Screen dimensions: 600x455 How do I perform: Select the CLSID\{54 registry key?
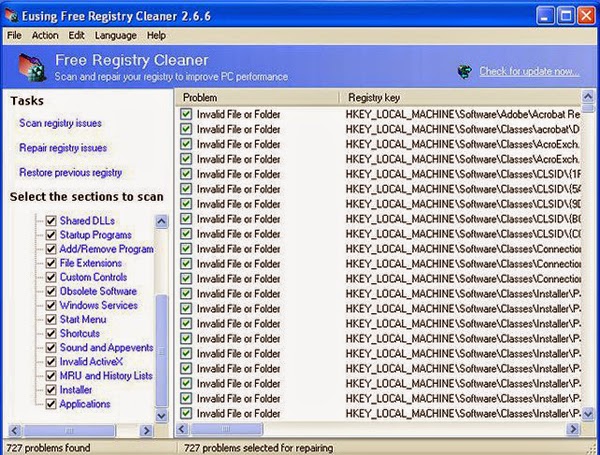(463, 189)
